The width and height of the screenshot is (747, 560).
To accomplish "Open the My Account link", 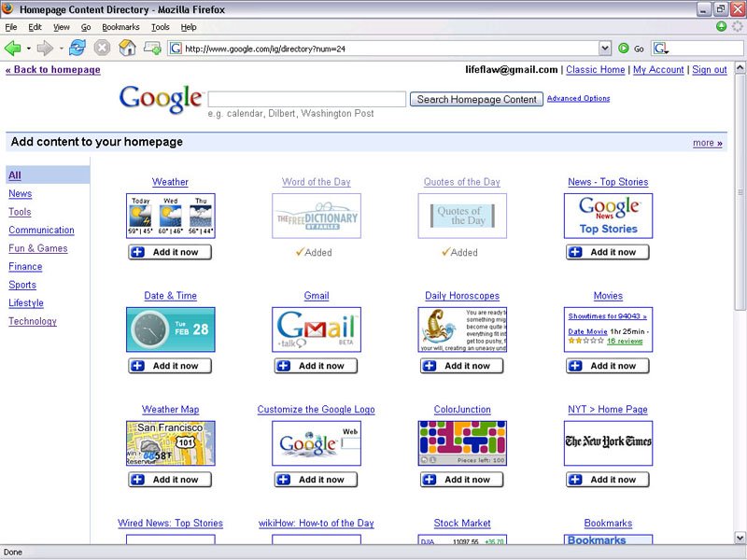I will [658, 69].
